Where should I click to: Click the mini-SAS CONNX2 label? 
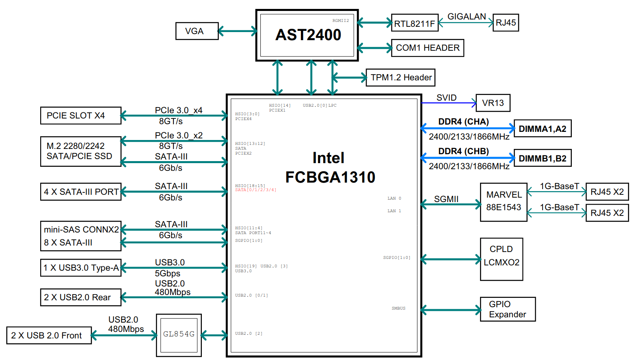tap(81, 229)
